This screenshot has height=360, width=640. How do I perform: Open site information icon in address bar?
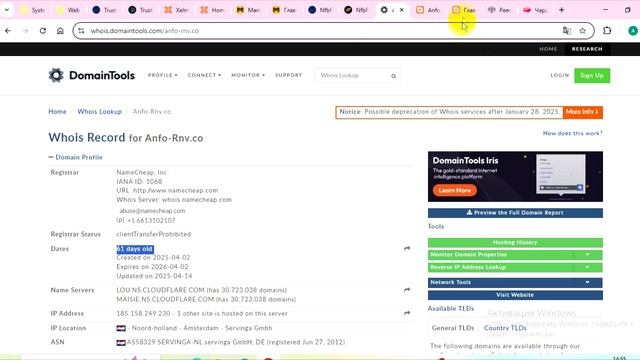(x=82, y=31)
